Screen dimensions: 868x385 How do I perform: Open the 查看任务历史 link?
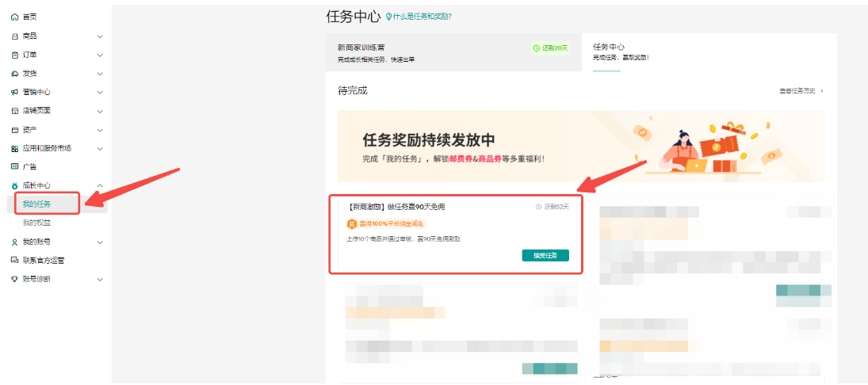pos(801,91)
